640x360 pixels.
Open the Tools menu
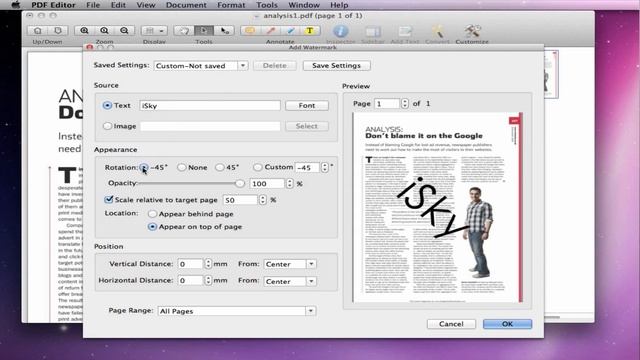click(x=267, y=5)
